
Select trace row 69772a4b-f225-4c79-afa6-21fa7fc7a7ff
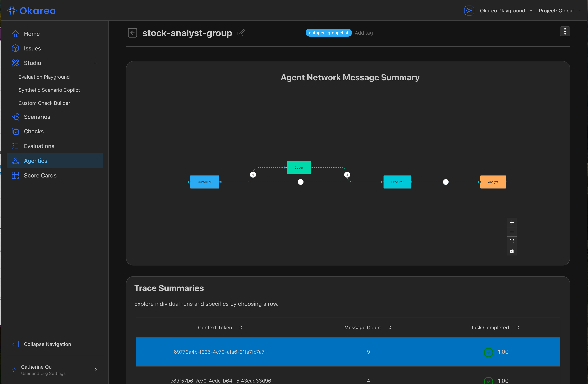point(221,352)
